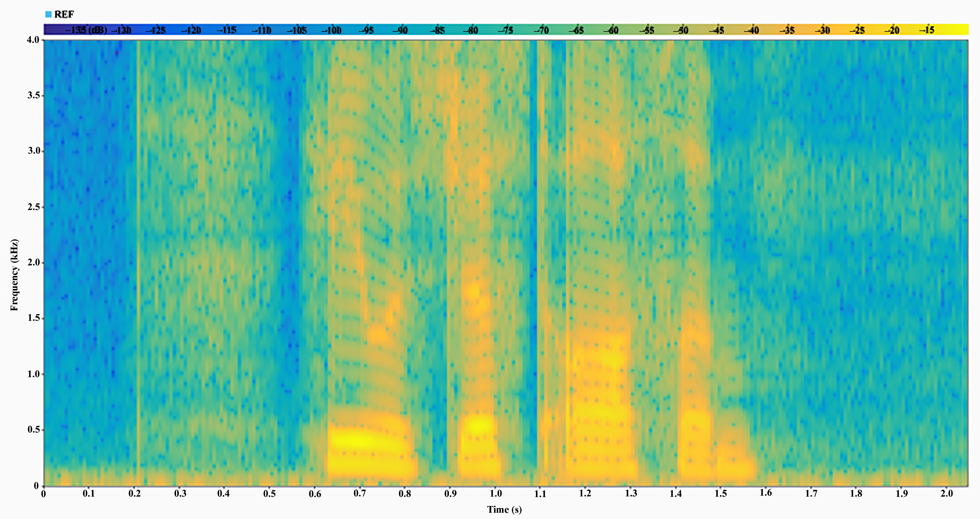This screenshot has width=980, height=519.
Task: Click the blue REF legend square icon
Action: pos(48,14)
